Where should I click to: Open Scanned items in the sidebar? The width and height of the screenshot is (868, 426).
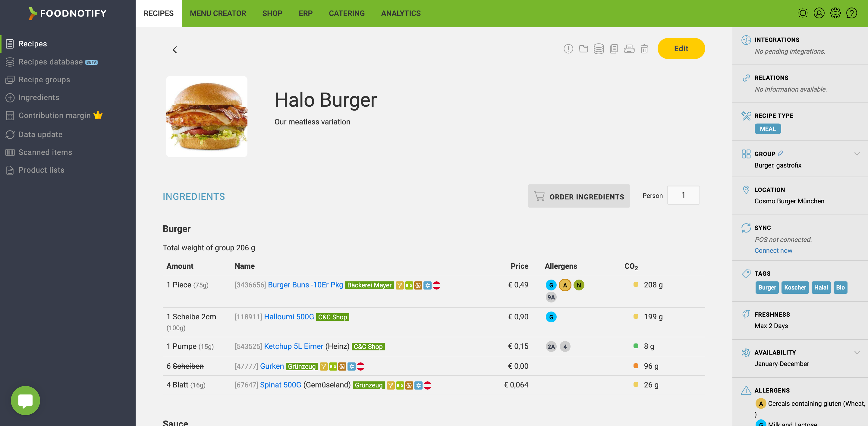(x=45, y=152)
